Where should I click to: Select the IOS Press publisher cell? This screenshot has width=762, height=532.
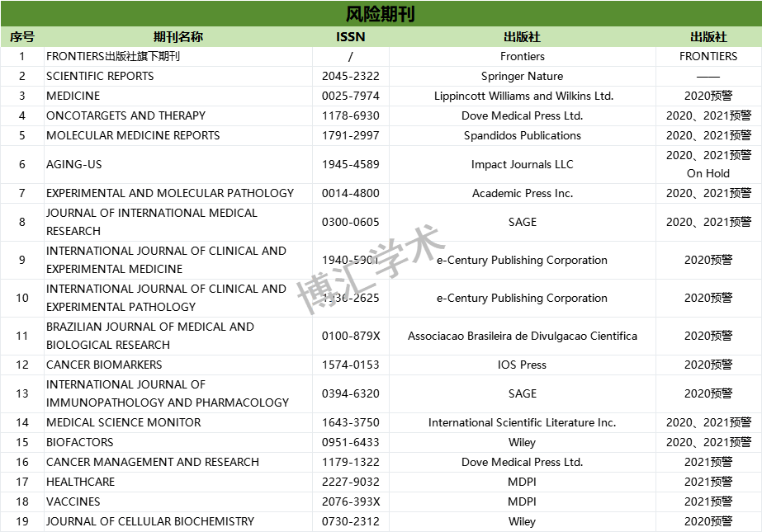(522, 365)
